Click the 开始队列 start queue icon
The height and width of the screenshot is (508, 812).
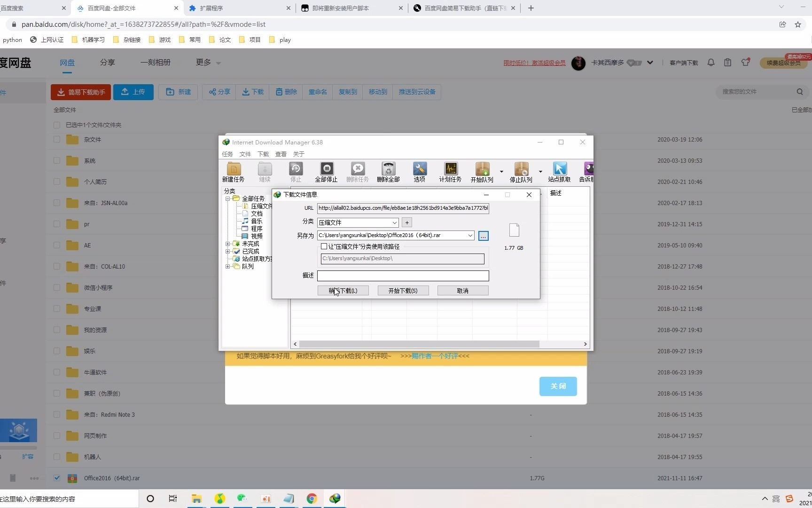coord(482,172)
